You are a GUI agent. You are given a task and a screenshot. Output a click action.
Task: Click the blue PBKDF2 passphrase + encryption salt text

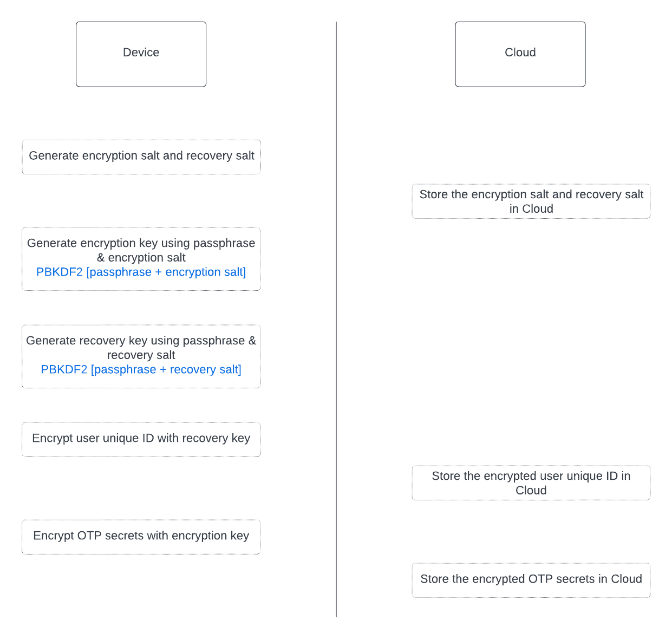(141, 272)
